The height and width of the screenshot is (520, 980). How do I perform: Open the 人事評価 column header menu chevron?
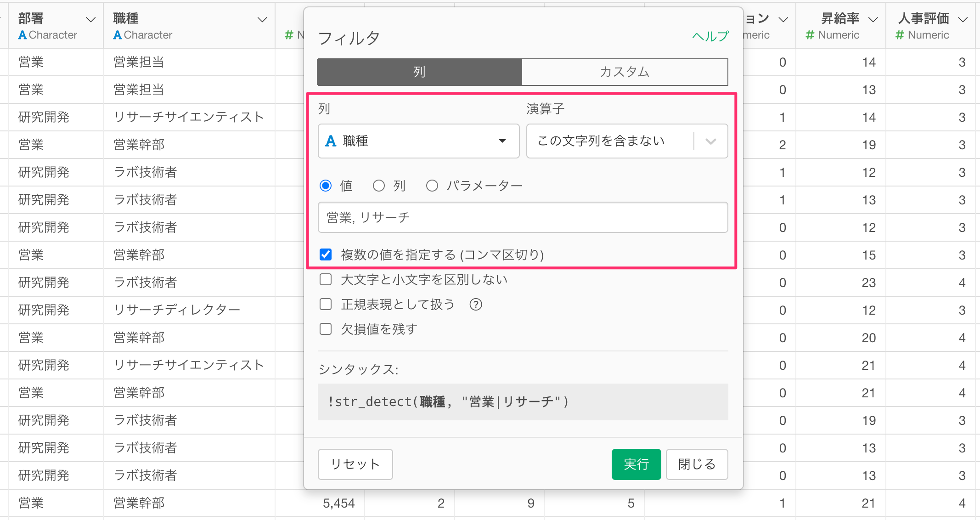point(963,20)
